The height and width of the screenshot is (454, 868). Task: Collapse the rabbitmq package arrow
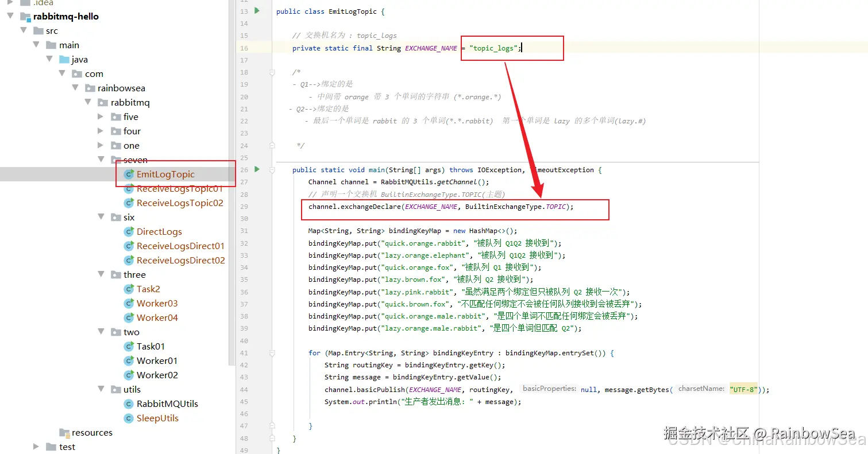(x=88, y=102)
